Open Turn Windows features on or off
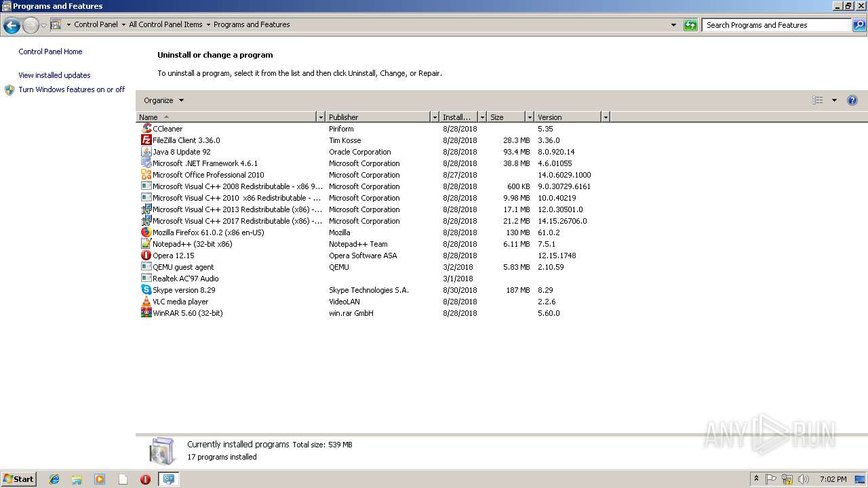 click(x=71, y=89)
